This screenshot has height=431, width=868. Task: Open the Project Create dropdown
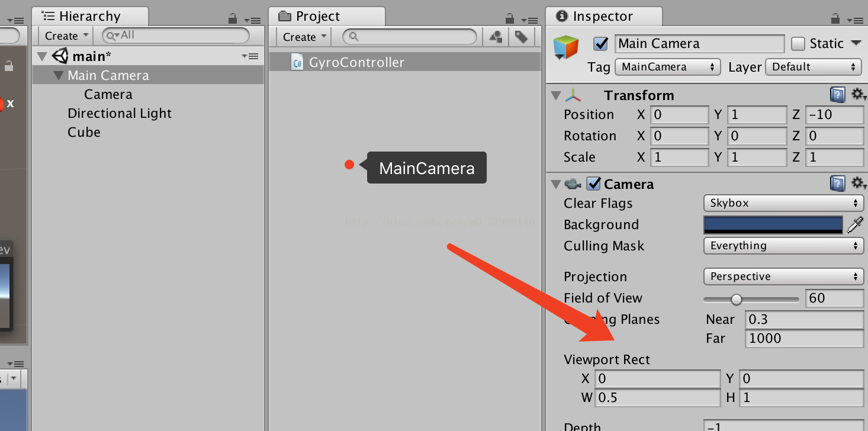click(x=304, y=37)
